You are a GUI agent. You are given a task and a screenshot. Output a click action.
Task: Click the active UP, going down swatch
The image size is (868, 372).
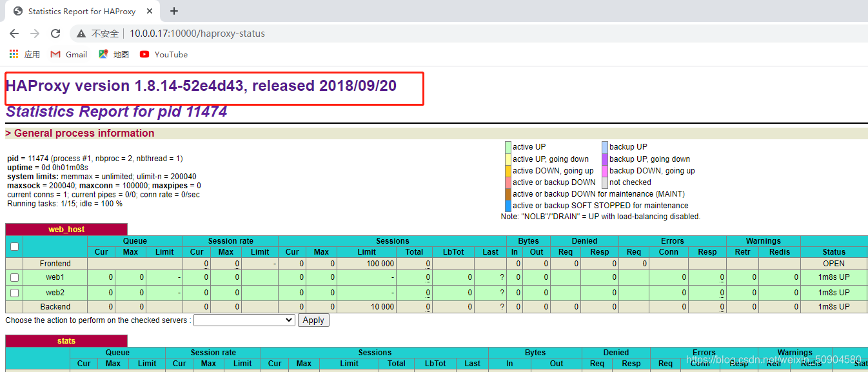(x=508, y=159)
